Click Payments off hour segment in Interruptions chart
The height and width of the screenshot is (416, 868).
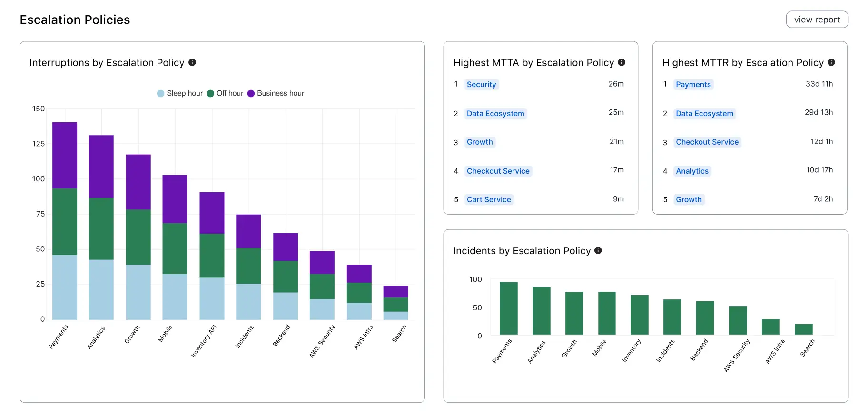click(x=65, y=222)
